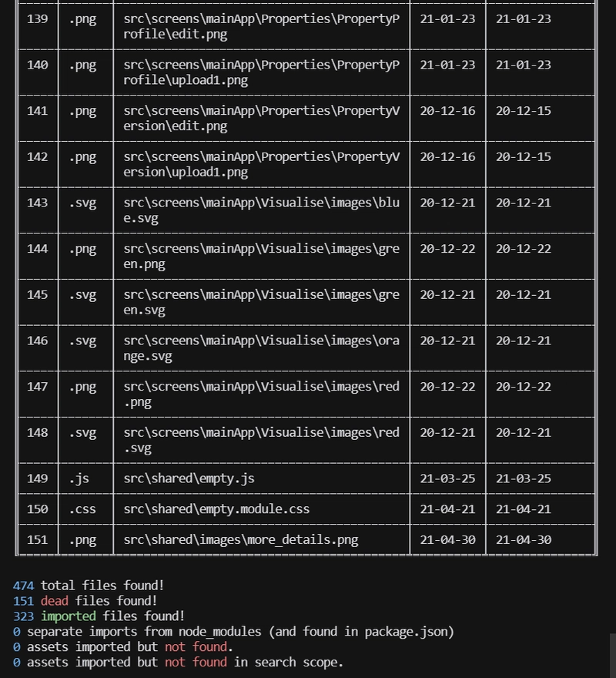The width and height of the screenshot is (616, 678).
Task: Click the 474 total files found line
Action: click(89, 586)
